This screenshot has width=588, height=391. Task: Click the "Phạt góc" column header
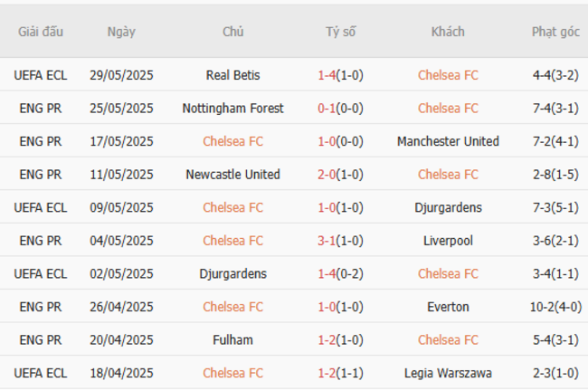(x=555, y=32)
